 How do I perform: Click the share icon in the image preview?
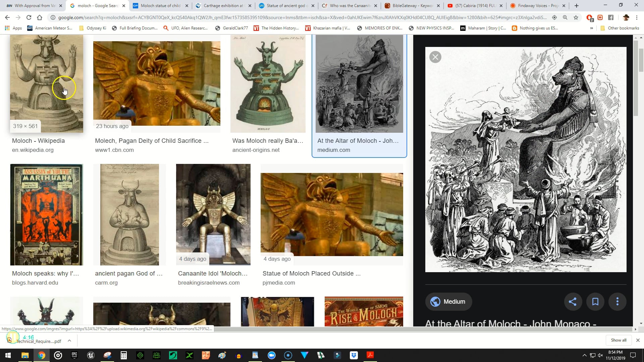coord(573,301)
